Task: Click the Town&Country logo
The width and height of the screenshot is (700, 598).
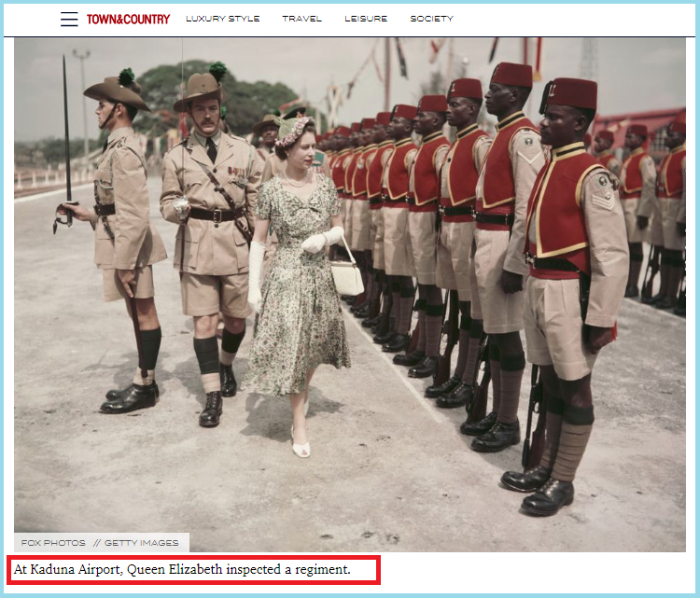Action: 128,19
